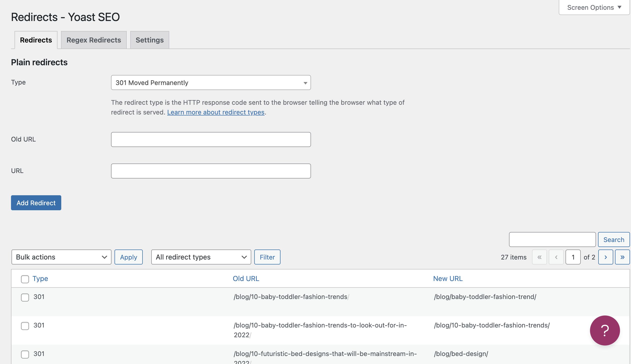
Task: Sort table by New URL column
Action: point(448,278)
